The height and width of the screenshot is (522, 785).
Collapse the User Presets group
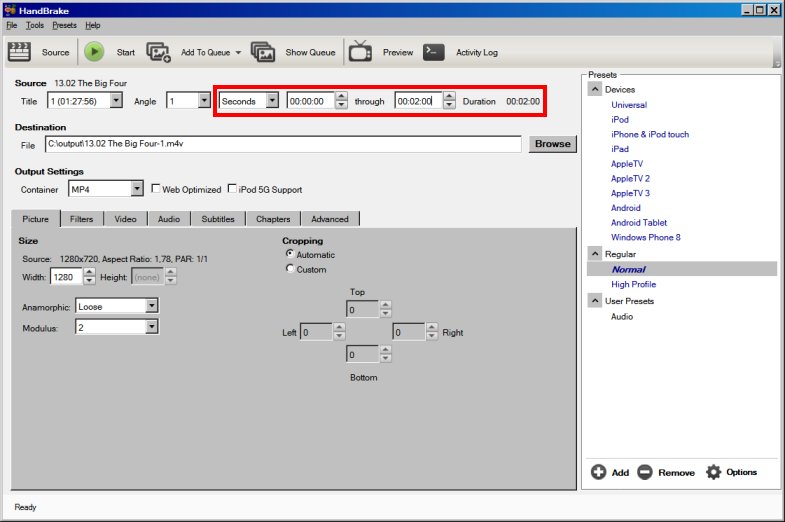click(x=595, y=301)
